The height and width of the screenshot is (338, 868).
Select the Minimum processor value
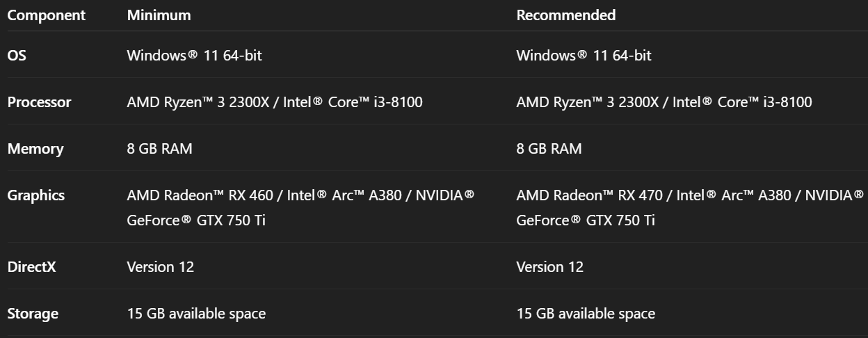point(274,102)
